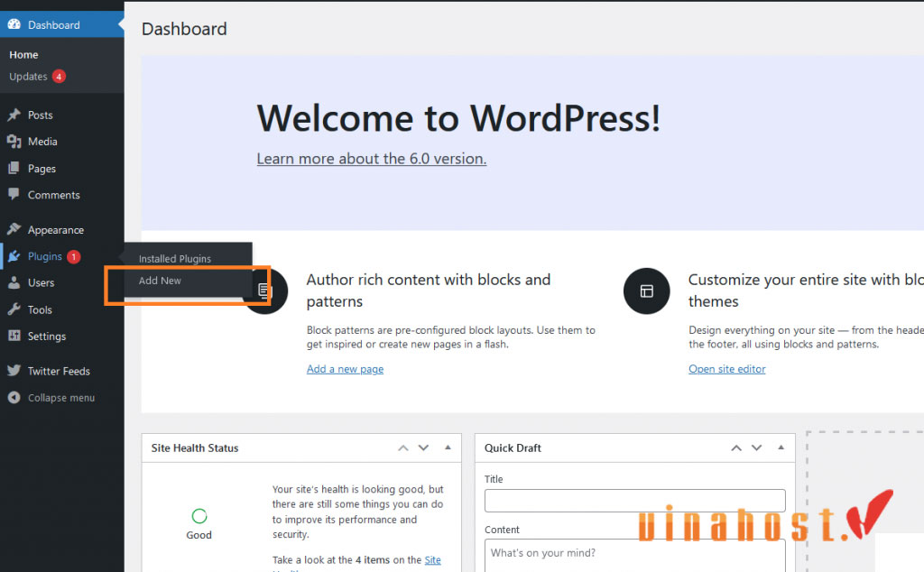924x572 pixels.
Task: Move Site Health Status panel down
Action: click(424, 447)
